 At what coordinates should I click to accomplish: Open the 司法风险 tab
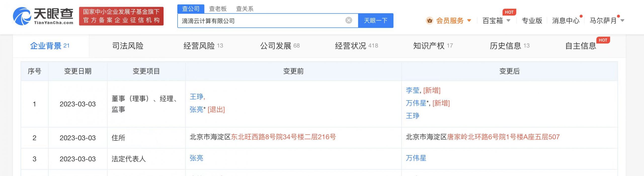(128, 46)
